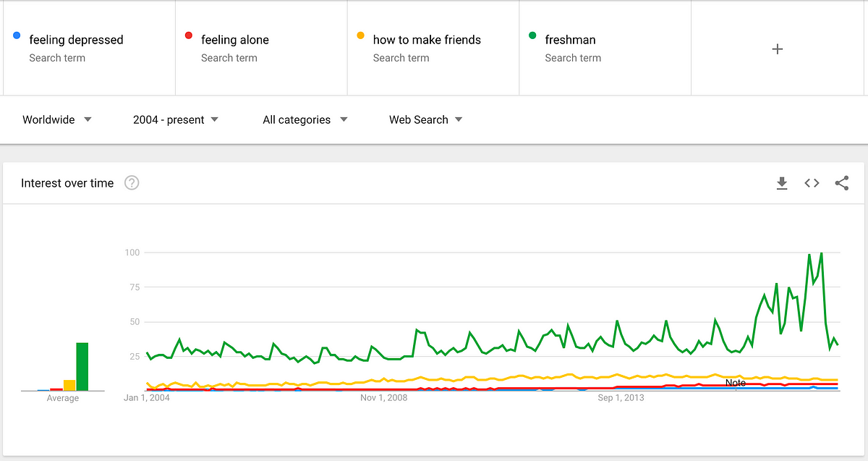Image resolution: width=868 pixels, height=461 pixels.
Task: Change the Web Search type dropdown
Action: pyautogui.click(x=425, y=119)
